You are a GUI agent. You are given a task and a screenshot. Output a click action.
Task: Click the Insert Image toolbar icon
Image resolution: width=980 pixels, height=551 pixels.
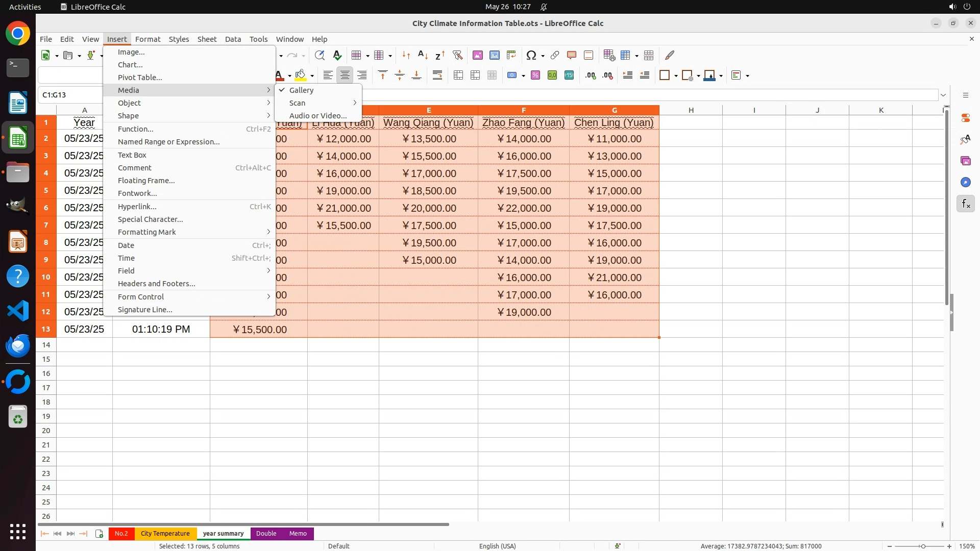pyautogui.click(x=478, y=55)
